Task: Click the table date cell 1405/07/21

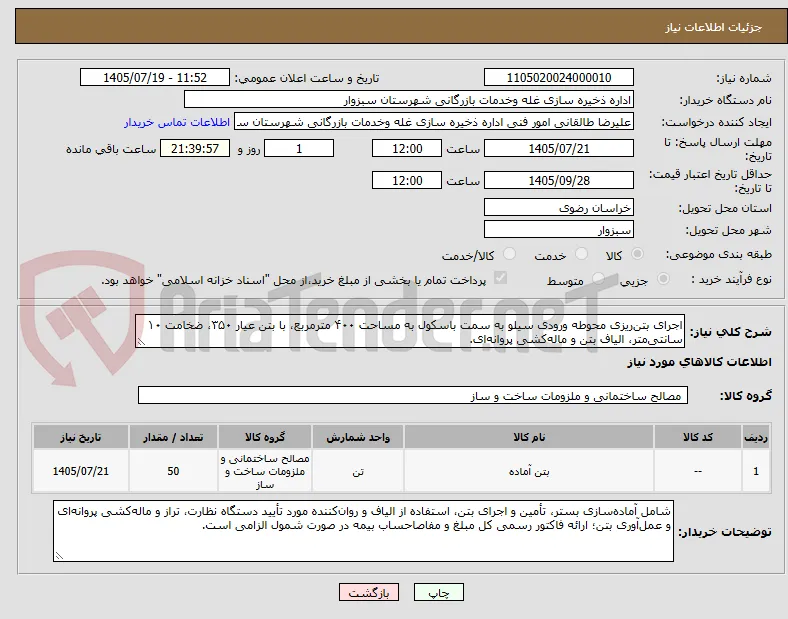Action: click(81, 471)
